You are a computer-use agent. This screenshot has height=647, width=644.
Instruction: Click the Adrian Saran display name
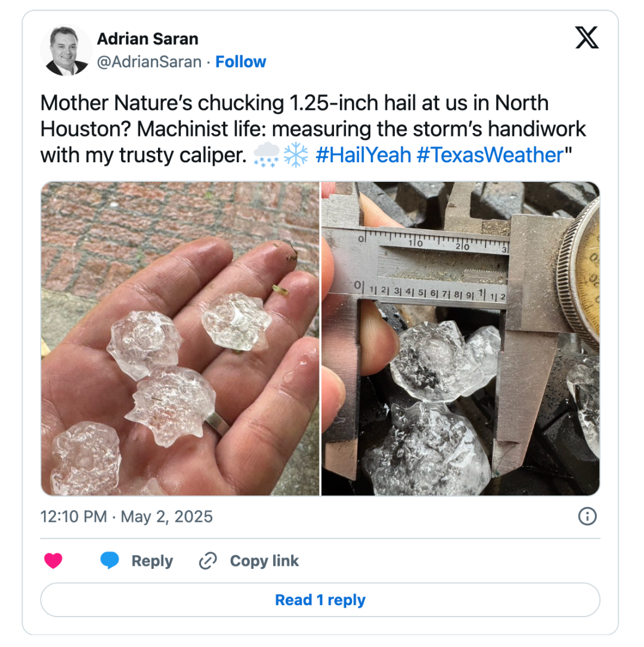coord(148,39)
